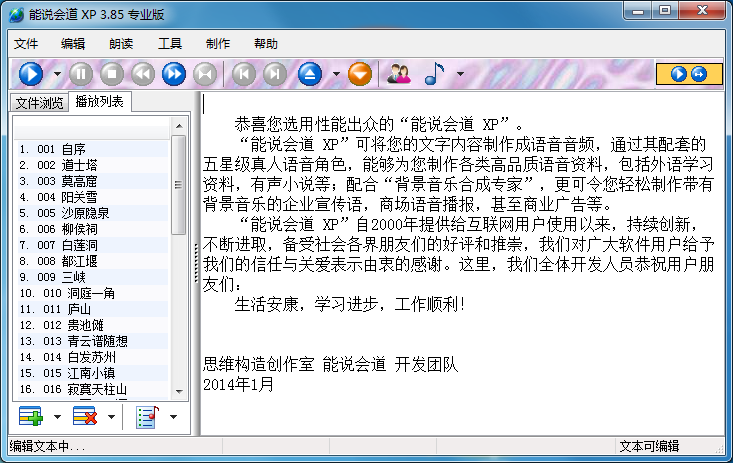Select playlist item 001 自序
733x463 pixels.
[93, 149]
